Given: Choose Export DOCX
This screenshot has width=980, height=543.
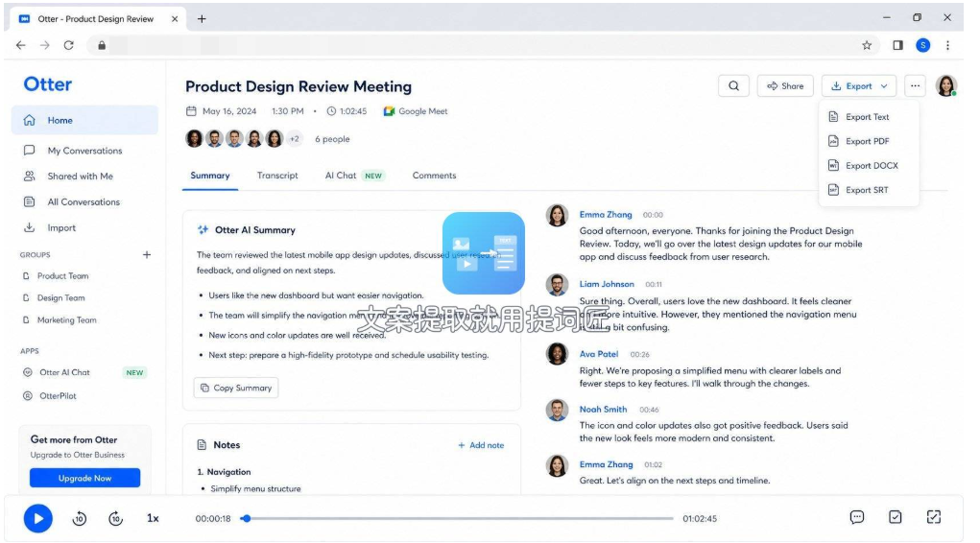Looking at the screenshot, I should pyautogui.click(x=872, y=166).
